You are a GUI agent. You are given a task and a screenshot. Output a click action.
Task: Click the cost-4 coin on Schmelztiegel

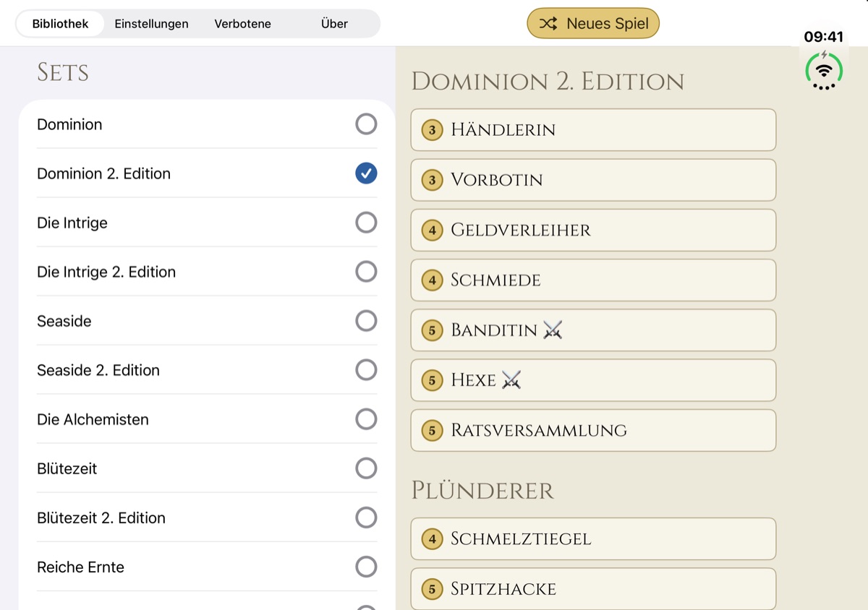click(x=433, y=539)
